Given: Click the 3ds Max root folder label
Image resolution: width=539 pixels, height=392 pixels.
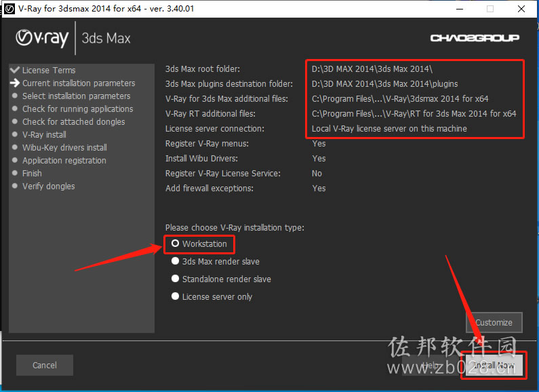Looking at the screenshot, I should click(x=203, y=68).
